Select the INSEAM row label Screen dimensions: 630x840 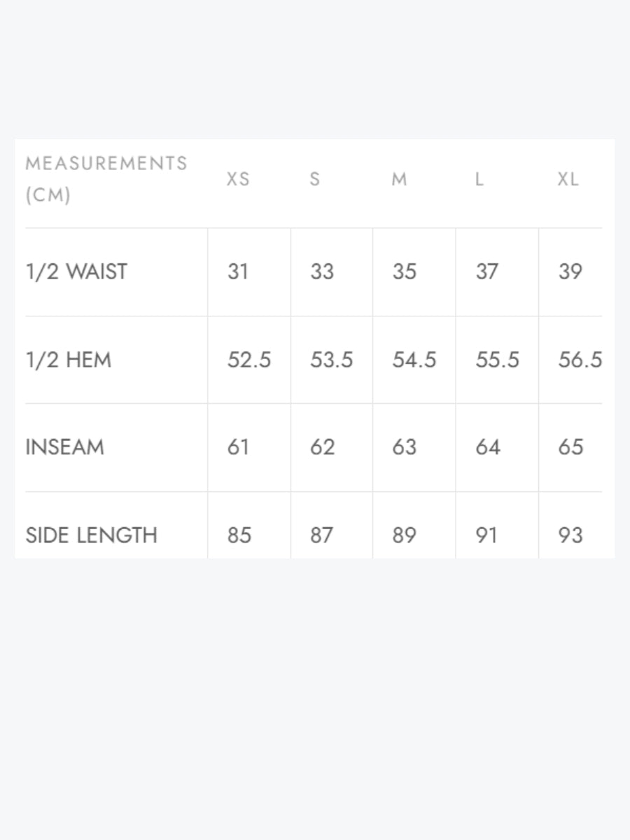64,447
